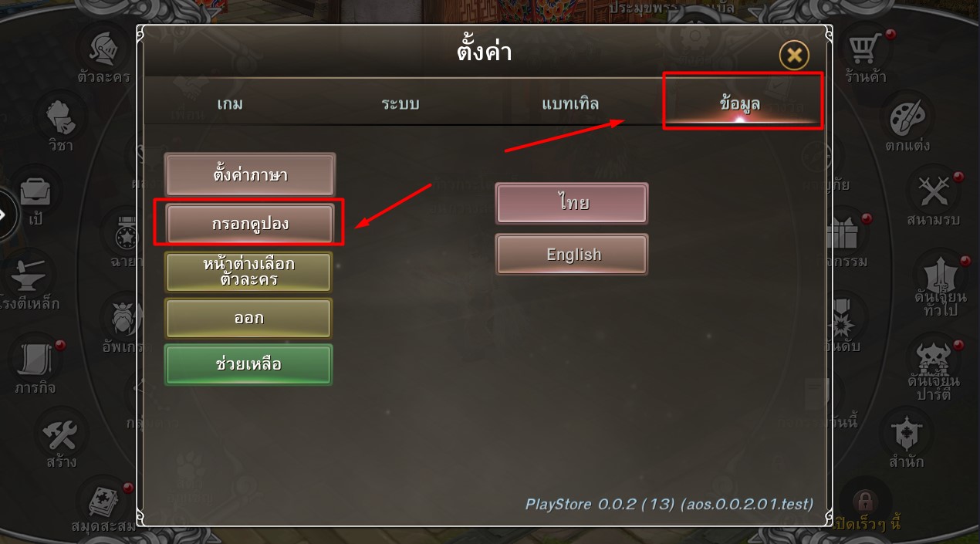This screenshot has width=980, height=544.
Task: Expand the left side panel arrow
Action: click(x=5, y=215)
